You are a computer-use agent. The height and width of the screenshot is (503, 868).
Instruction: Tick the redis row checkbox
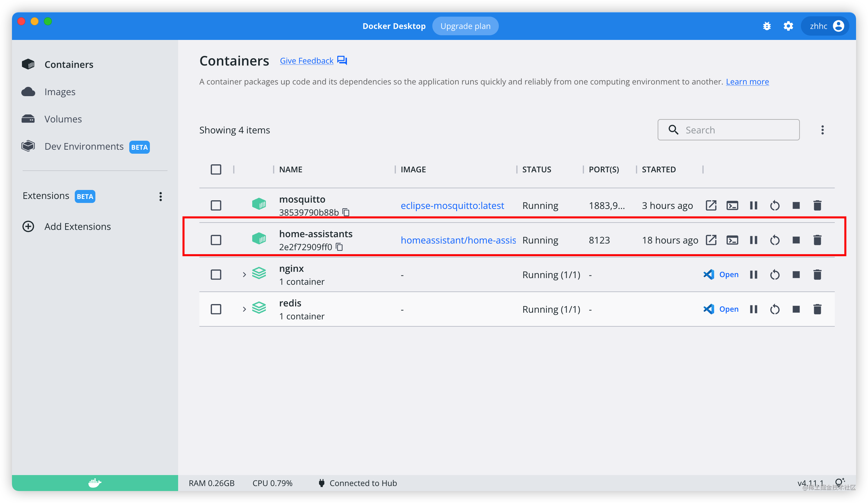pos(216,309)
